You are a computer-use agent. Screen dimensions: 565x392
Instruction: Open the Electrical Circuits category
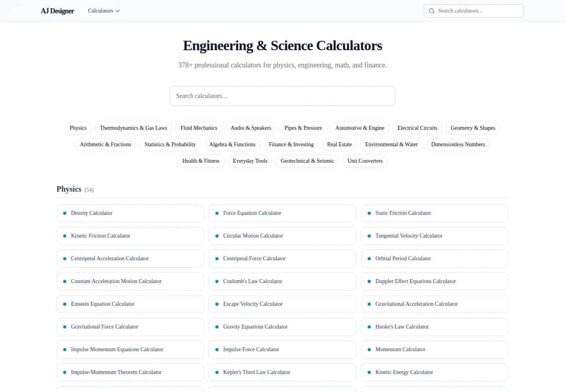click(417, 128)
